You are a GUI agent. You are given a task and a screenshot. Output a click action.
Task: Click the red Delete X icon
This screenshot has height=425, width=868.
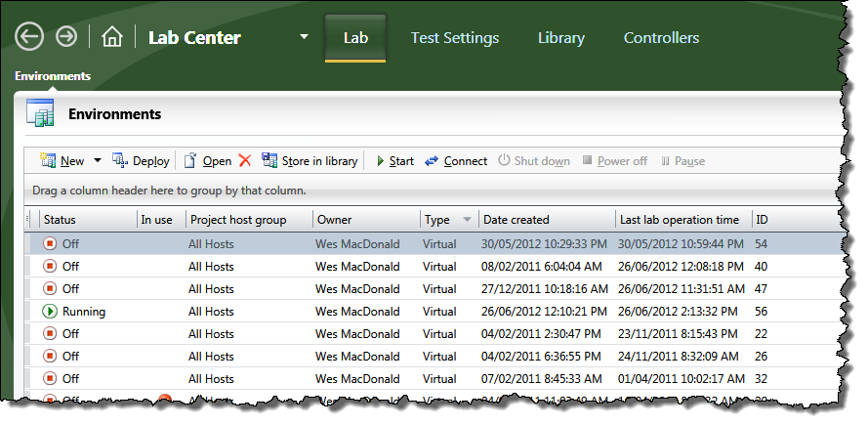tap(245, 161)
